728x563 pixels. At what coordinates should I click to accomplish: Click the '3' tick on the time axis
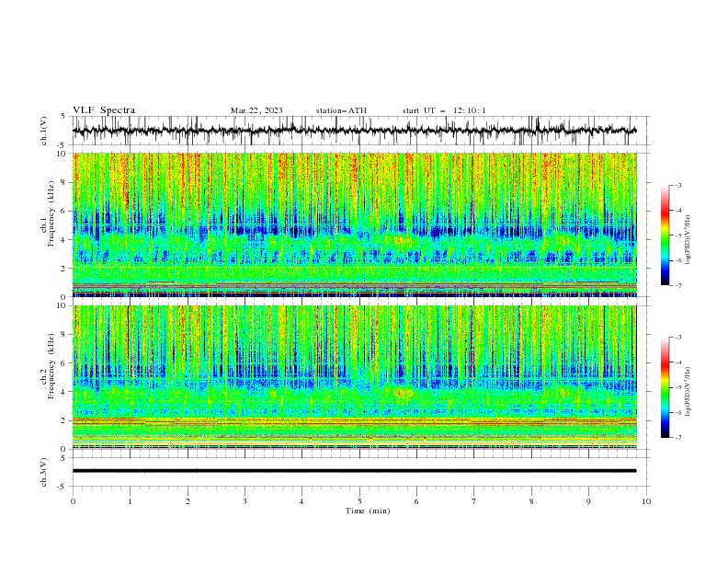[x=245, y=501]
